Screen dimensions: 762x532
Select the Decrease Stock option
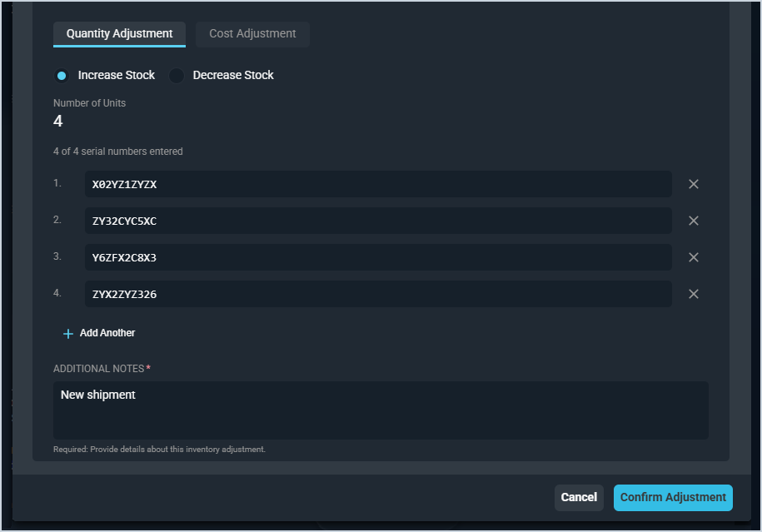coord(177,76)
